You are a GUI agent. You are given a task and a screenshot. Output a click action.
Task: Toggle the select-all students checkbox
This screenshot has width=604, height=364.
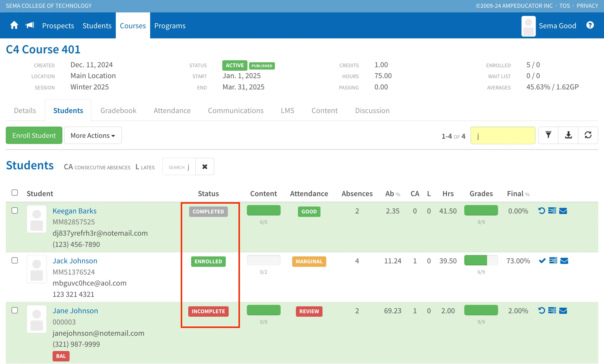[x=15, y=193]
